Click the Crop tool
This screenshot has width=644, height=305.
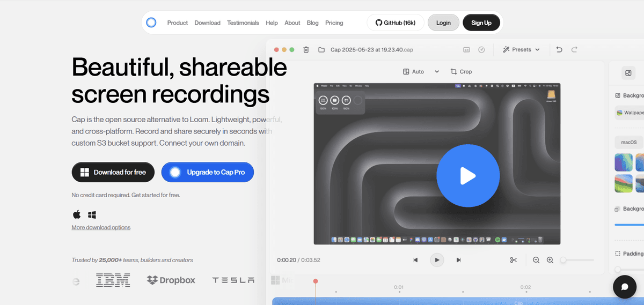pyautogui.click(x=462, y=71)
